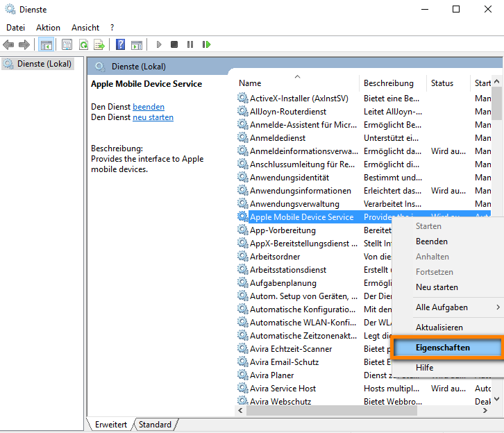Click gear icon beside Anmeldedienst
Screen dimensions: 504x433
(x=243, y=137)
